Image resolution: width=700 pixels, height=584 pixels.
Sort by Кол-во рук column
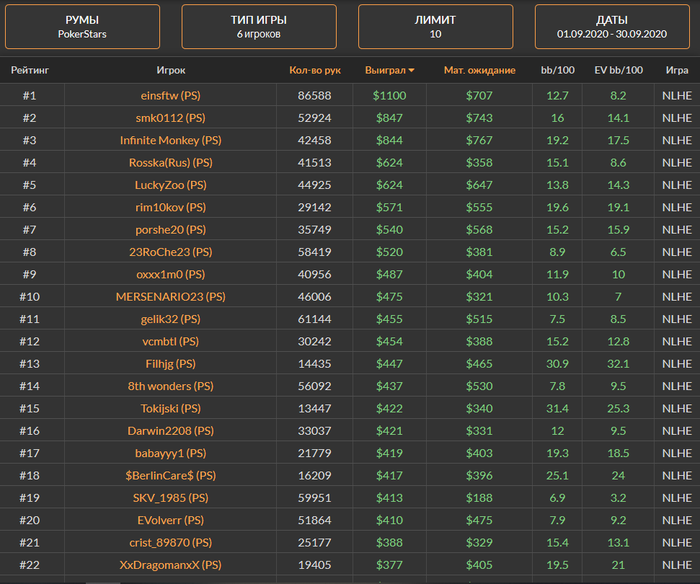tap(315, 70)
